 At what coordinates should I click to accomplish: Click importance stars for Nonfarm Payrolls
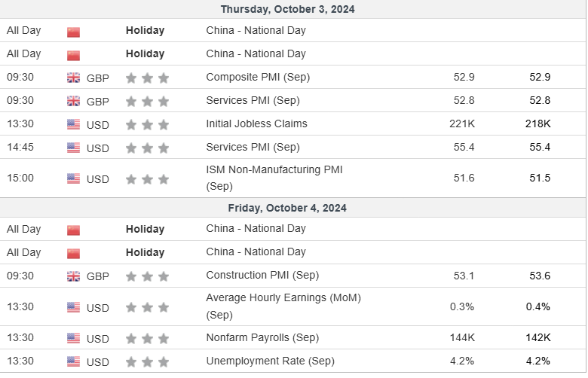tap(147, 338)
